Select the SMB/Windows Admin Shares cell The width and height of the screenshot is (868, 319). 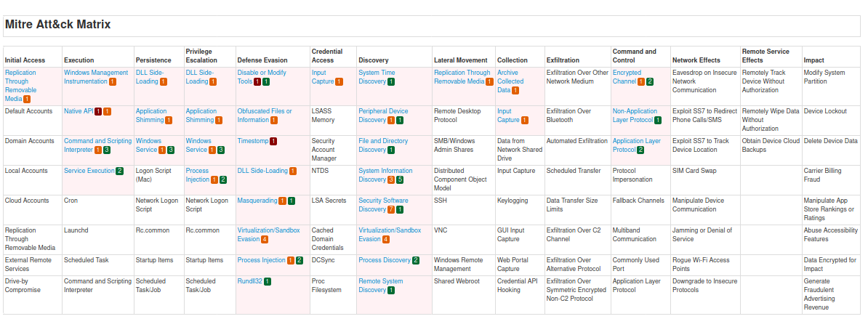tap(464, 150)
